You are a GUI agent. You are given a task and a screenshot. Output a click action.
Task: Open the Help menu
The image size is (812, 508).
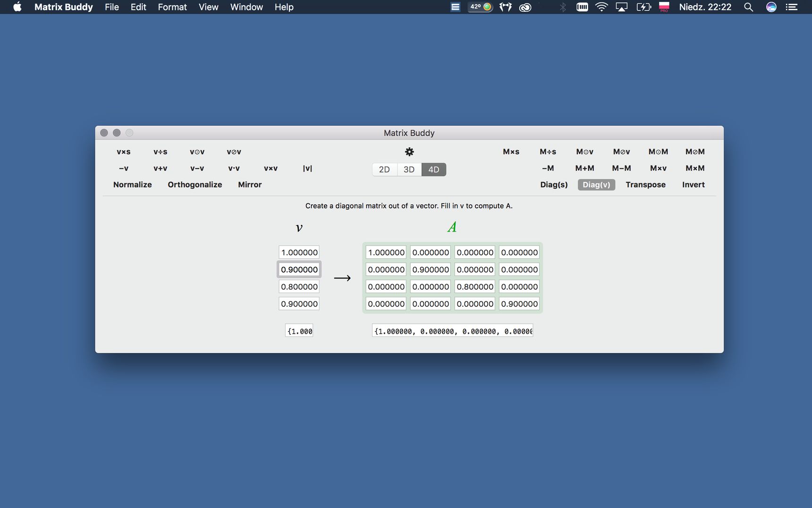click(x=284, y=7)
